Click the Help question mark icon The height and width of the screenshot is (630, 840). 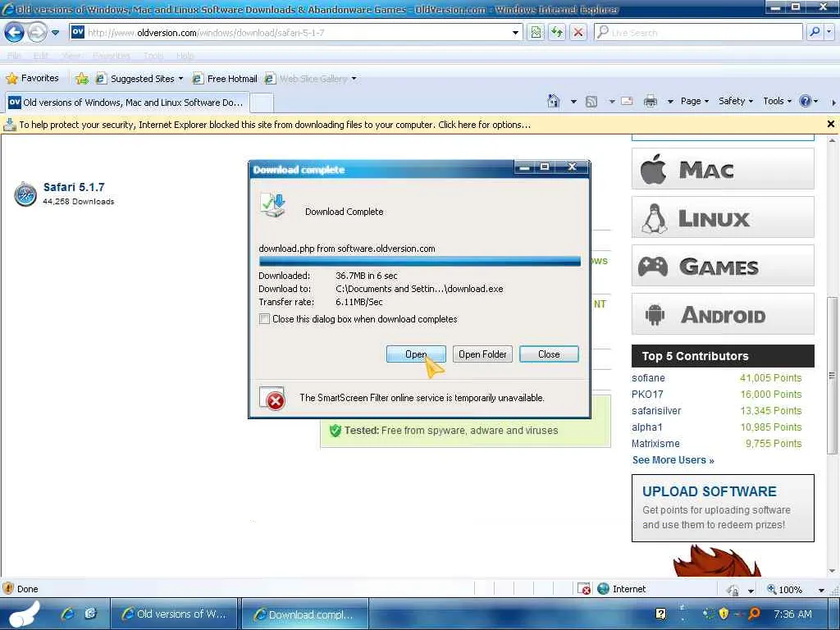click(805, 101)
